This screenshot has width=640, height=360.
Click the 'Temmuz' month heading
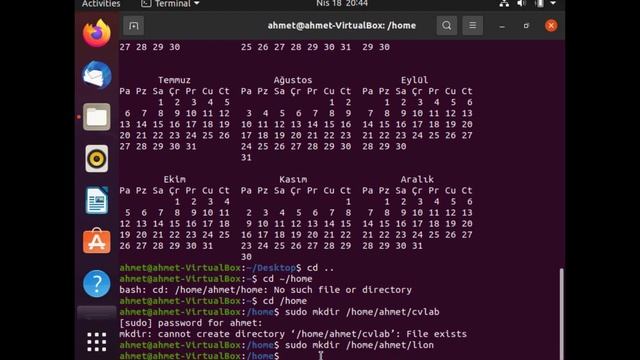(x=174, y=80)
